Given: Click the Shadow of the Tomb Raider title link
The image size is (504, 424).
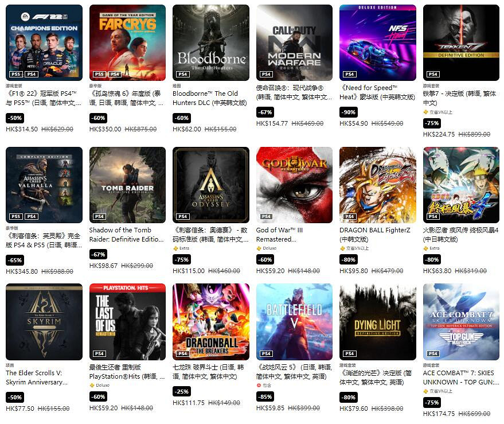Looking at the screenshot, I should (x=126, y=235).
